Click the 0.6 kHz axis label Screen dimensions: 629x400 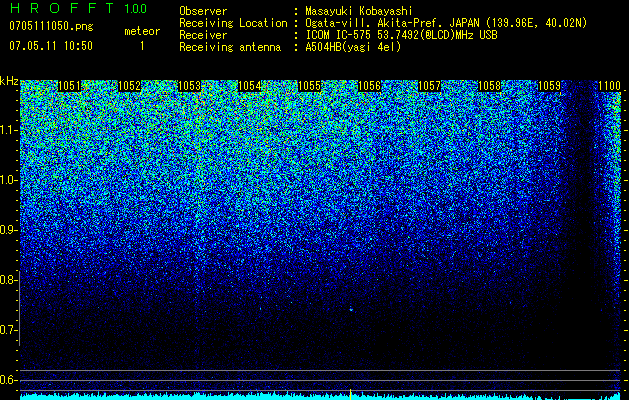click(8, 380)
